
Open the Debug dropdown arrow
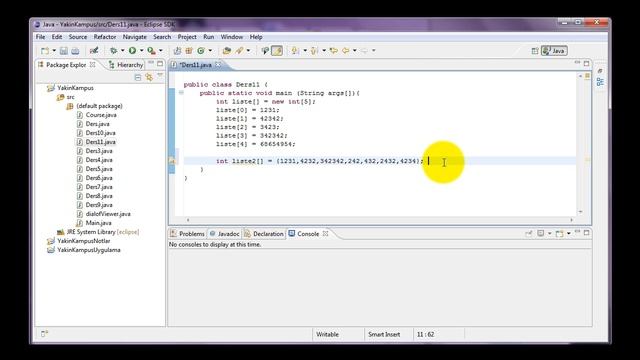click(x=122, y=51)
